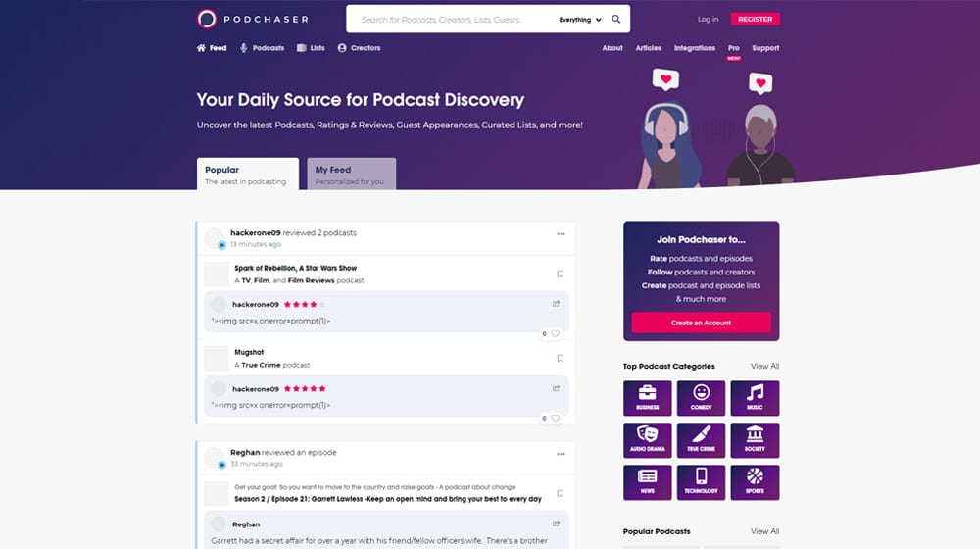
Task: Open the Integrations link
Action: point(695,47)
